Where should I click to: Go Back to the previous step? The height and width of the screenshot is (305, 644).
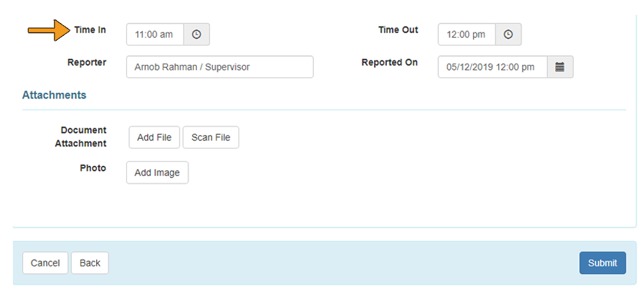click(x=90, y=263)
